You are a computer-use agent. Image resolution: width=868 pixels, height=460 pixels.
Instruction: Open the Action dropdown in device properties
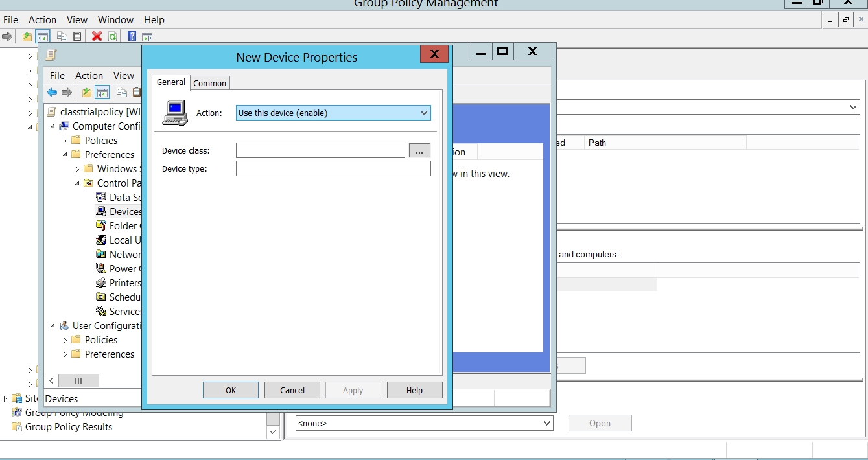(333, 113)
